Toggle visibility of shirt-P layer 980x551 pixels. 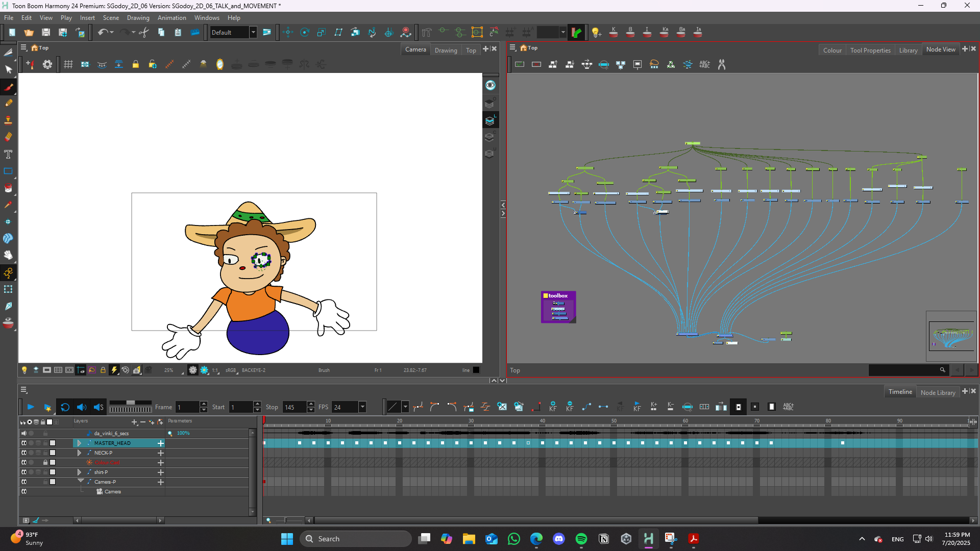tap(24, 472)
